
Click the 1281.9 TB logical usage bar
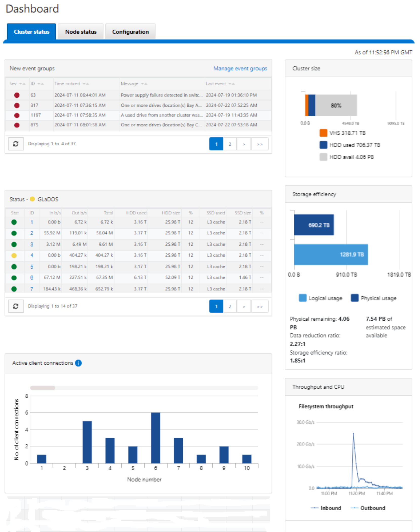pyautogui.click(x=331, y=254)
